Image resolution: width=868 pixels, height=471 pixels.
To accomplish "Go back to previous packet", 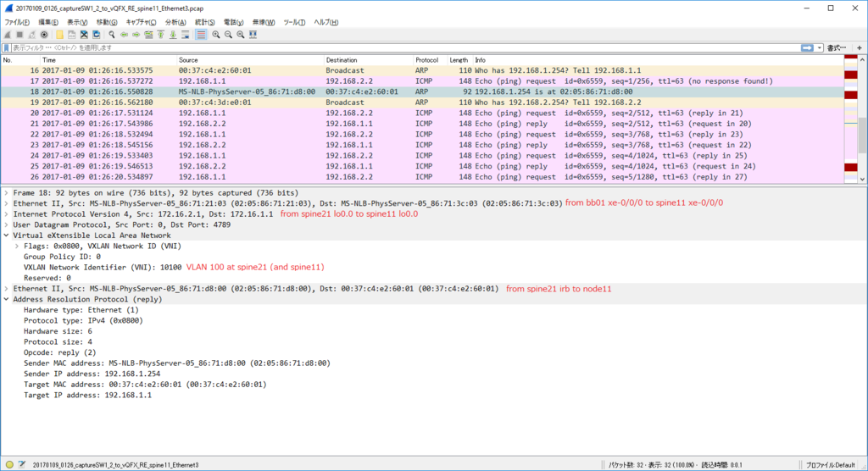I will pos(124,35).
